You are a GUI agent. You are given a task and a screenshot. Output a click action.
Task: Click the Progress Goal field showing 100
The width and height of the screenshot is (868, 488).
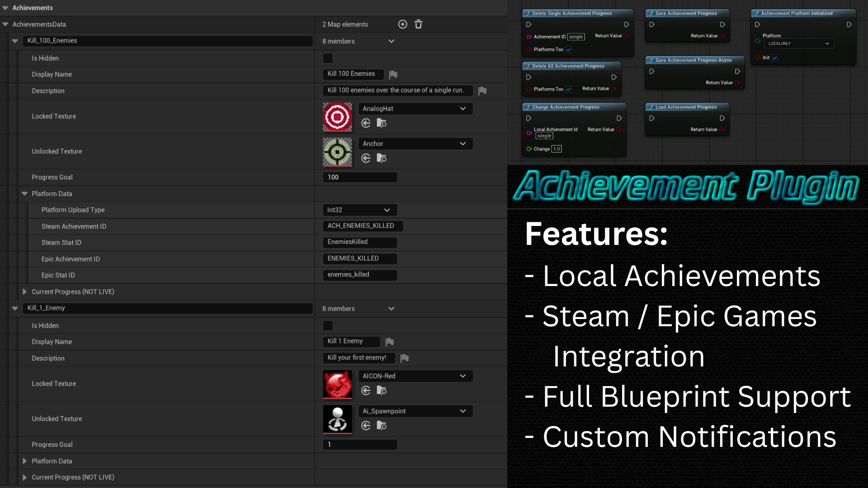coord(359,178)
